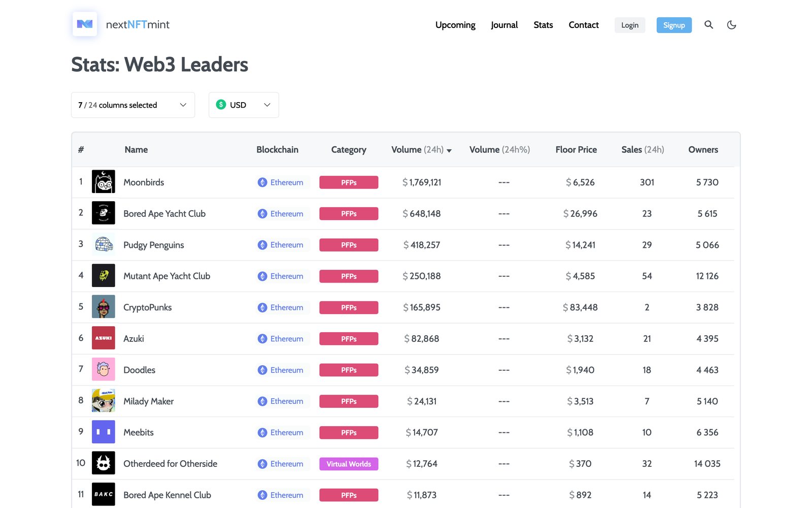The width and height of the screenshot is (812, 508).
Task: Open CryptoPunks name link
Action: [x=148, y=307]
